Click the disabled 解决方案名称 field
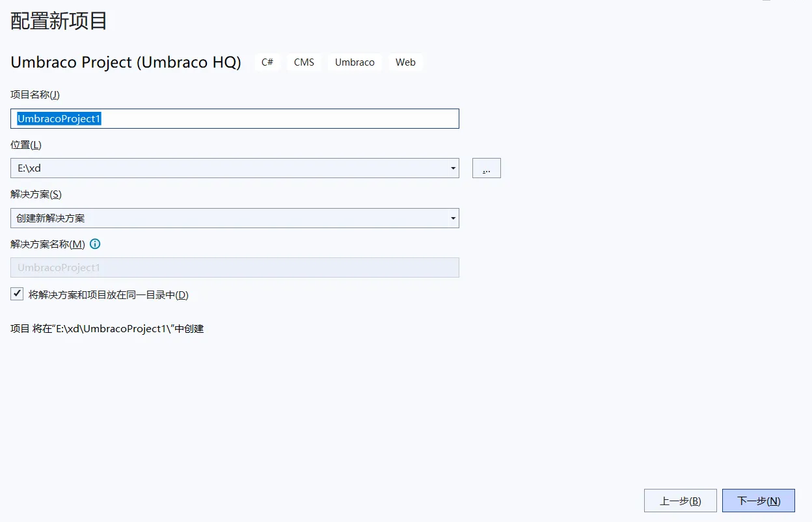Image resolution: width=812 pixels, height=522 pixels. point(235,267)
